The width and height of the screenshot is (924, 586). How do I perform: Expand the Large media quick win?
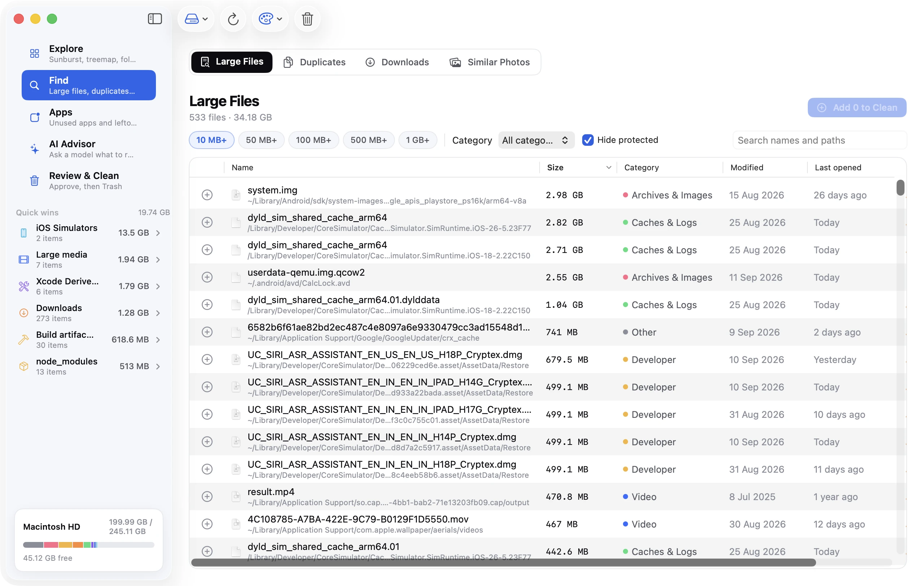point(158,260)
